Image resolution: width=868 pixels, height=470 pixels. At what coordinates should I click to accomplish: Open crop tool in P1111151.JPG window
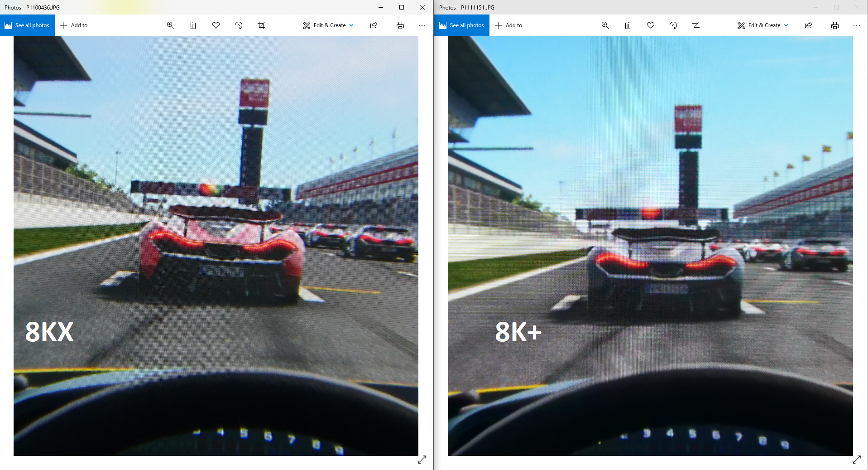tap(696, 25)
